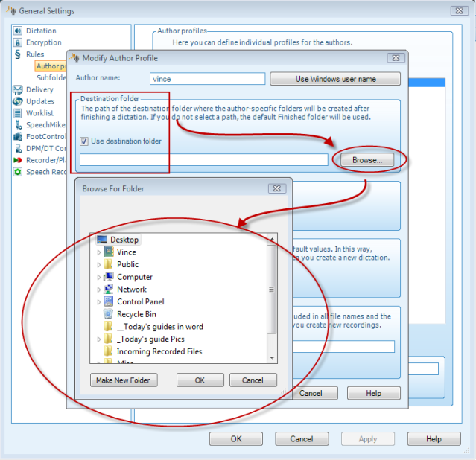The width and height of the screenshot is (476, 460).
Task: Click the Vince user folder icon
Action: click(x=109, y=252)
